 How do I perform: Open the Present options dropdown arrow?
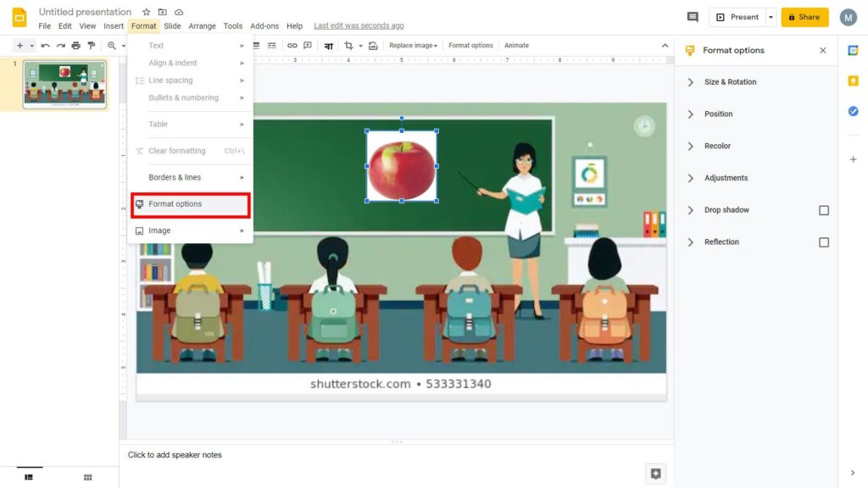(771, 17)
